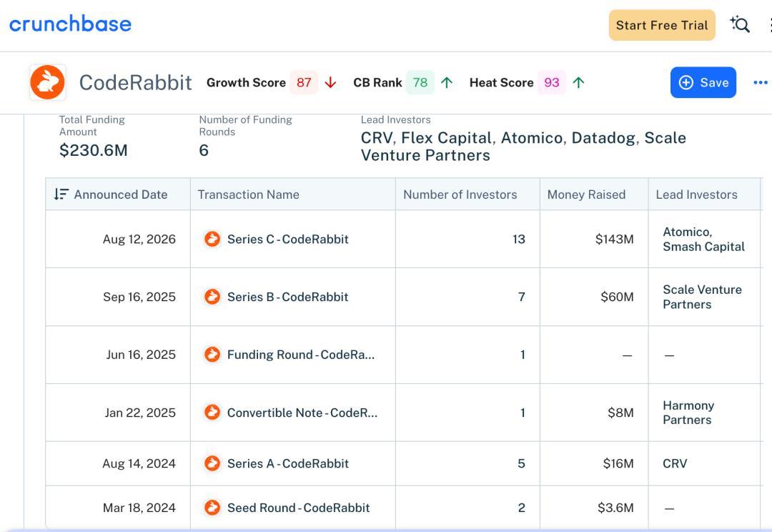Open the three-dot more options menu
The image size is (772, 532).
760,82
